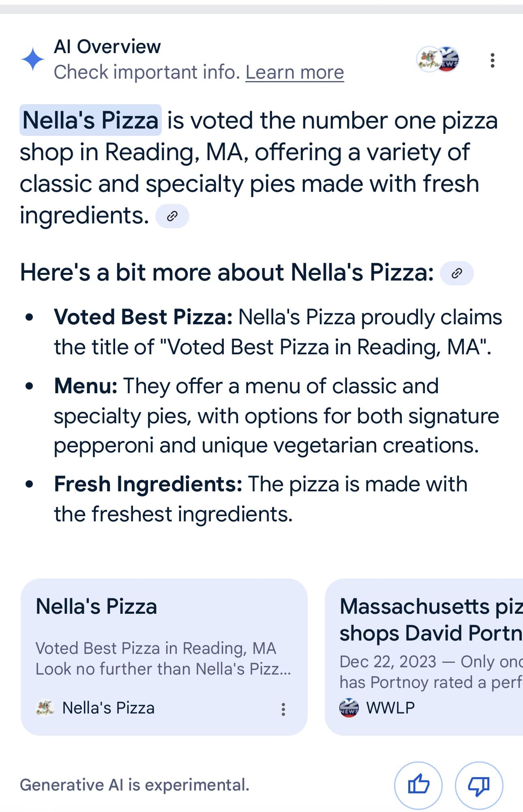The image size is (523, 812).
Task: Tap 'Voted Best Pizza in Reading, MA' snippet
Action: click(156, 648)
